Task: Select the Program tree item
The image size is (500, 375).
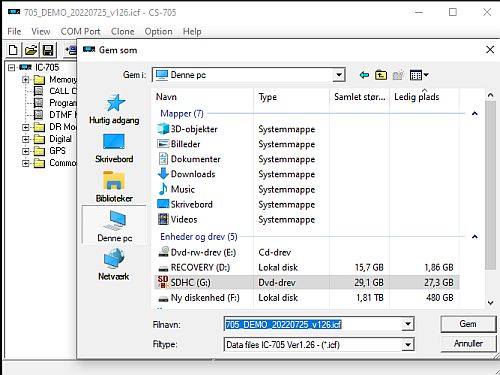Action: pyautogui.click(x=55, y=103)
